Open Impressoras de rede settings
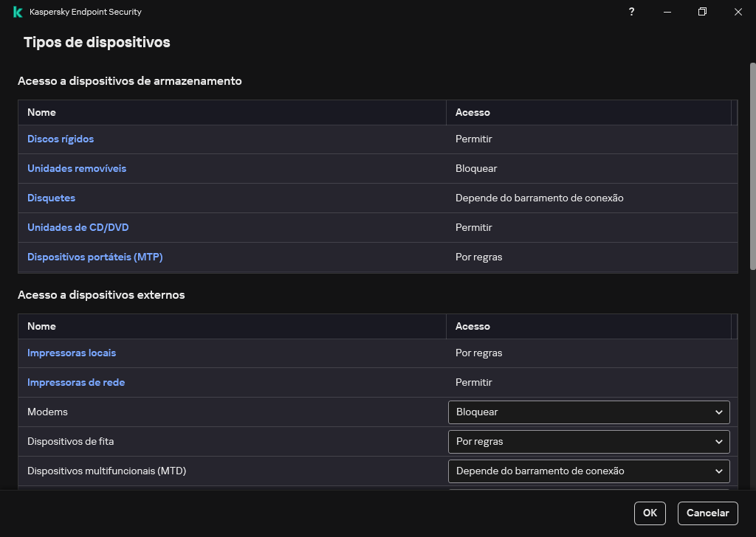This screenshot has height=537, width=756. (76, 382)
